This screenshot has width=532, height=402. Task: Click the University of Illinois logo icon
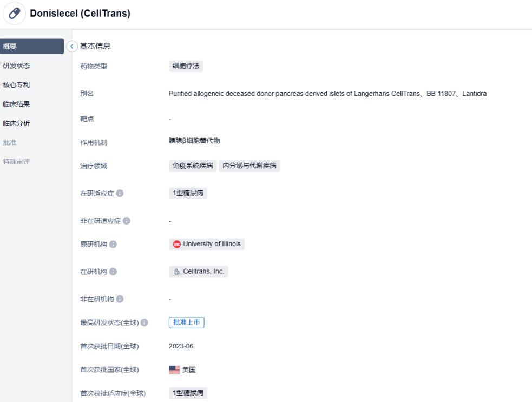click(x=176, y=245)
